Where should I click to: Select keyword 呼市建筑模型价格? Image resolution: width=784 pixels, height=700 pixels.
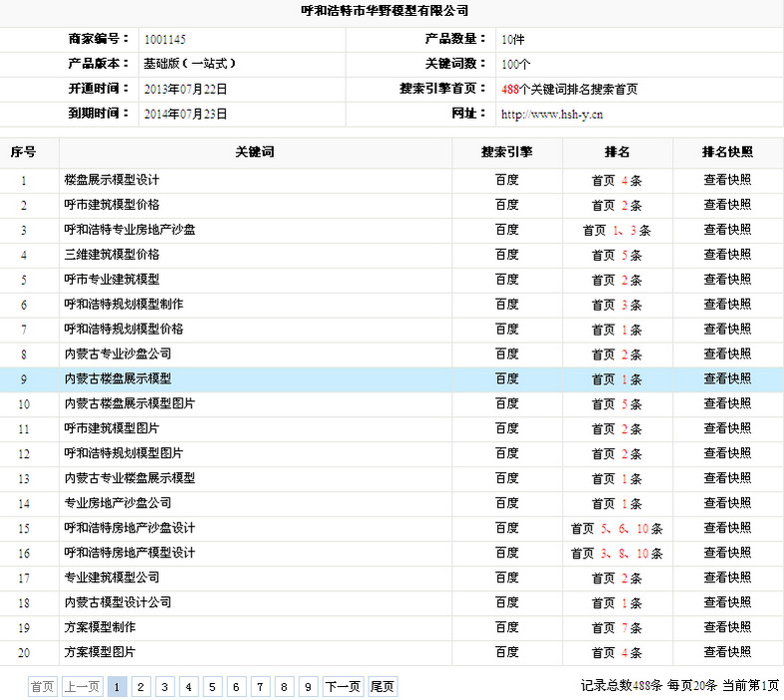click(x=112, y=205)
